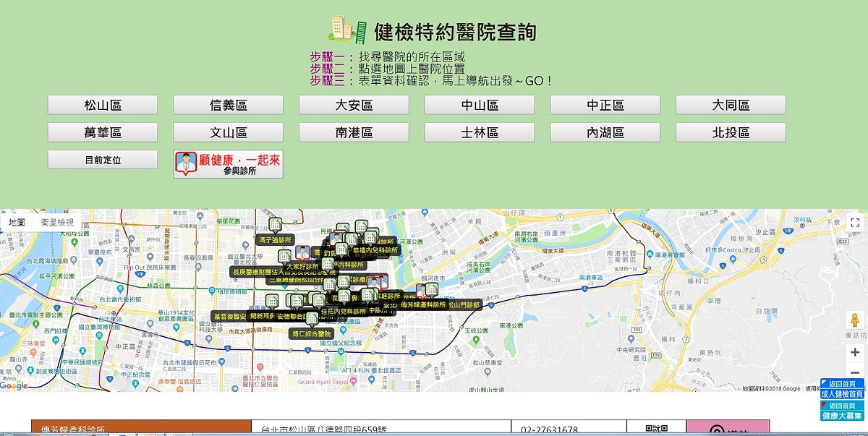Open the 博仁綜合醫院 map marker
The width and height of the screenshot is (868, 436).
click(311, 320)
